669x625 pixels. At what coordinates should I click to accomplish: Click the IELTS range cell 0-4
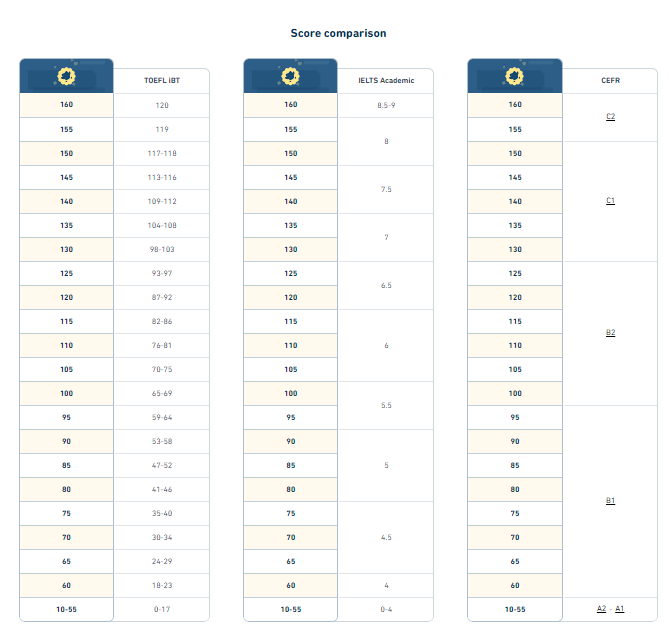tap(386, 609)
